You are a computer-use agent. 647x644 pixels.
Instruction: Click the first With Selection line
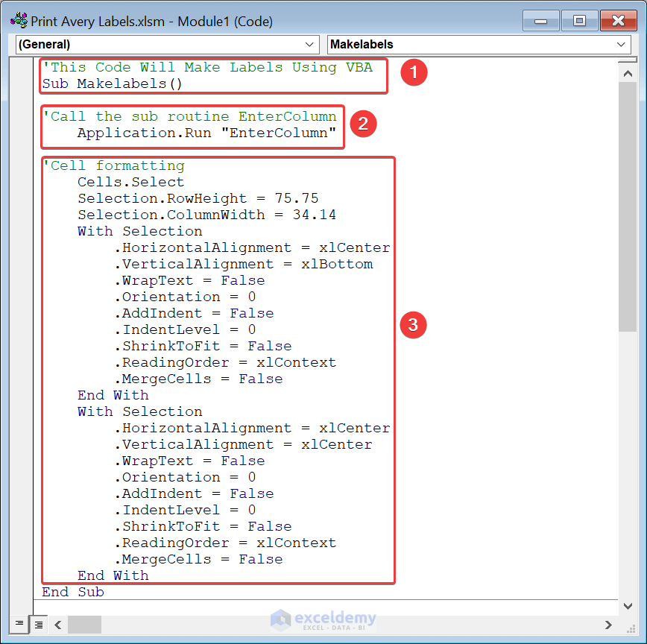click(x=140, y=231)
